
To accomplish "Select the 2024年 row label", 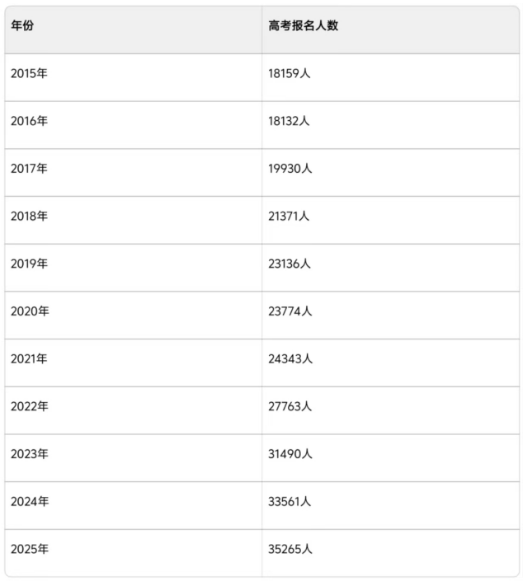I will [x=30, y=502].
